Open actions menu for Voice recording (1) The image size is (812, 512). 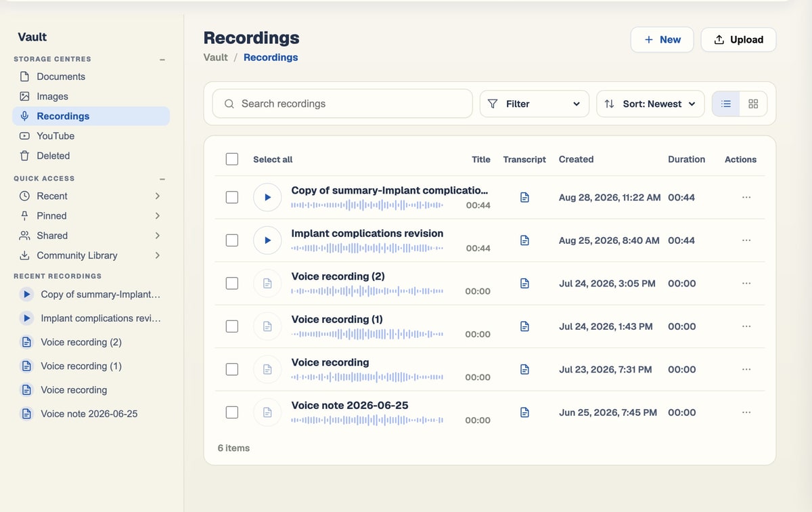[746, 326]
